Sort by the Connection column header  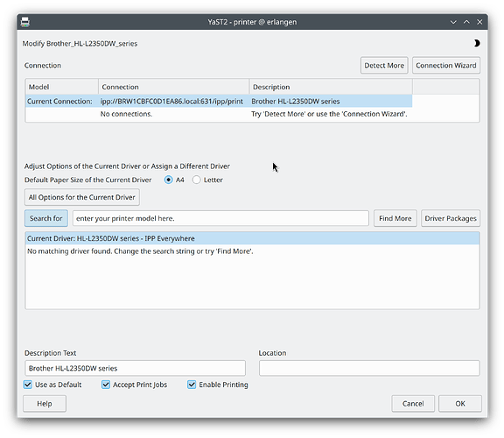point(173,87)
